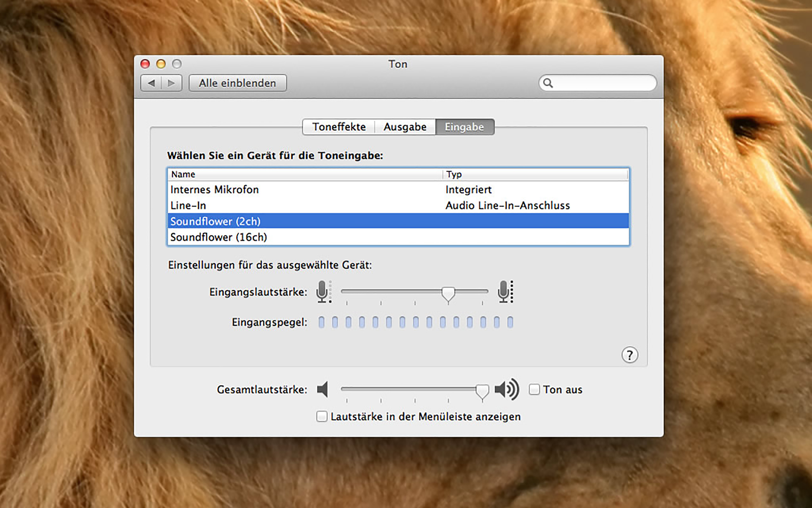The width and height of the screenshot is (812, 508).
Task: Click the Audio Line-In-Anschluss type cell
Action: click(x=508, y=205)
